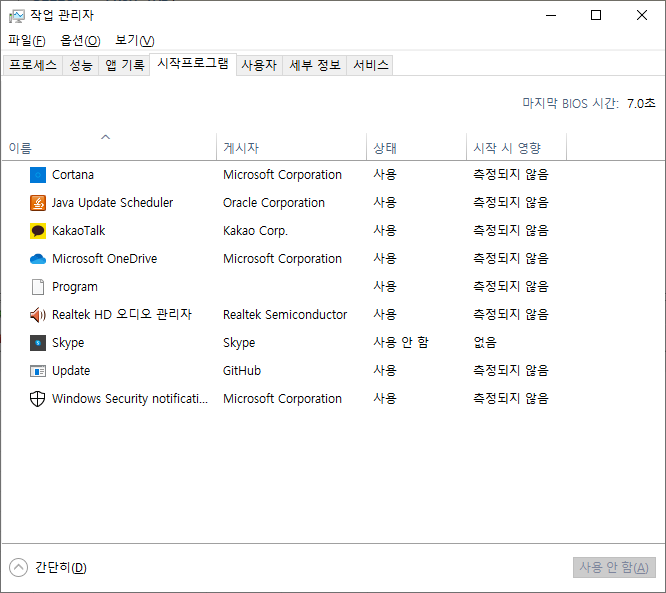The width and height of the screenshot is (666, 593).
Task: Click the KakaoTalk speech bubble icon
Action: point(38,231)
